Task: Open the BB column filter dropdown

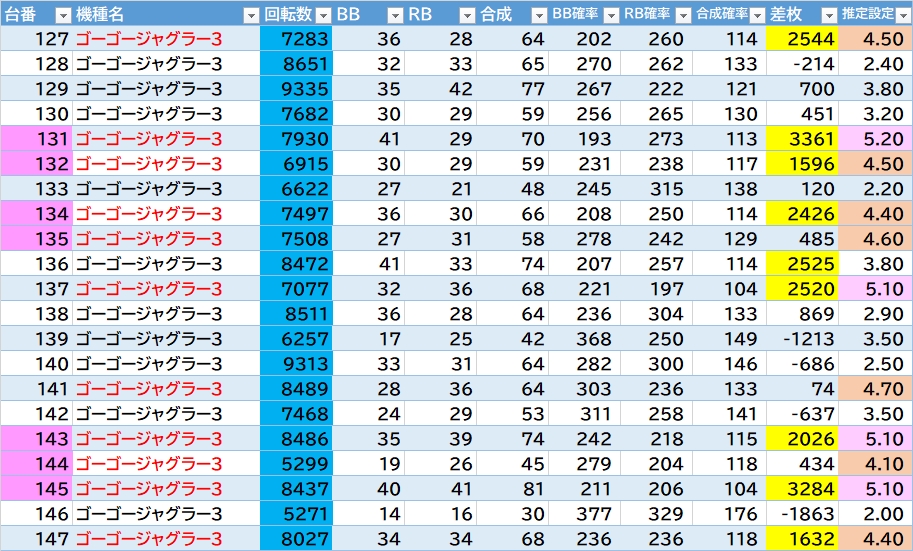Action: [x=395, y=15]
